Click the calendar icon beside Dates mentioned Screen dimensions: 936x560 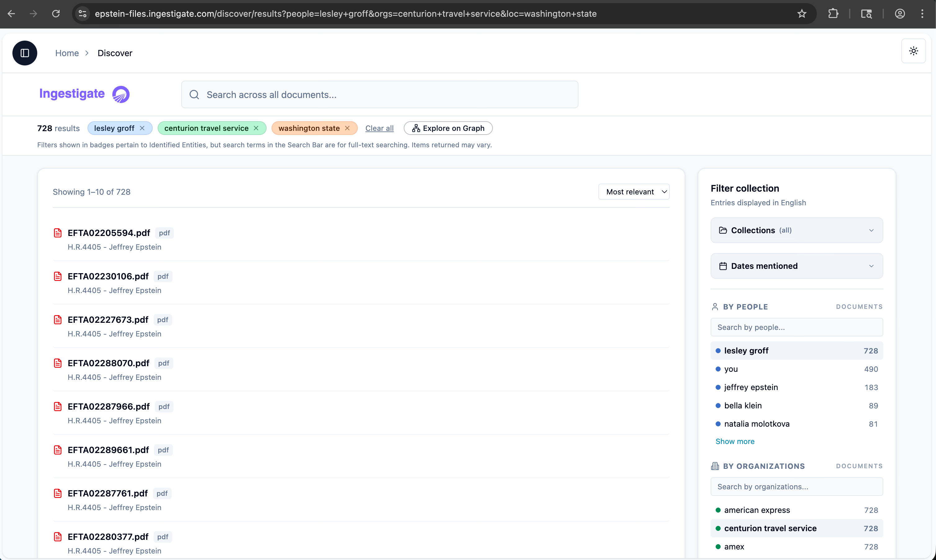click(723, 266)
